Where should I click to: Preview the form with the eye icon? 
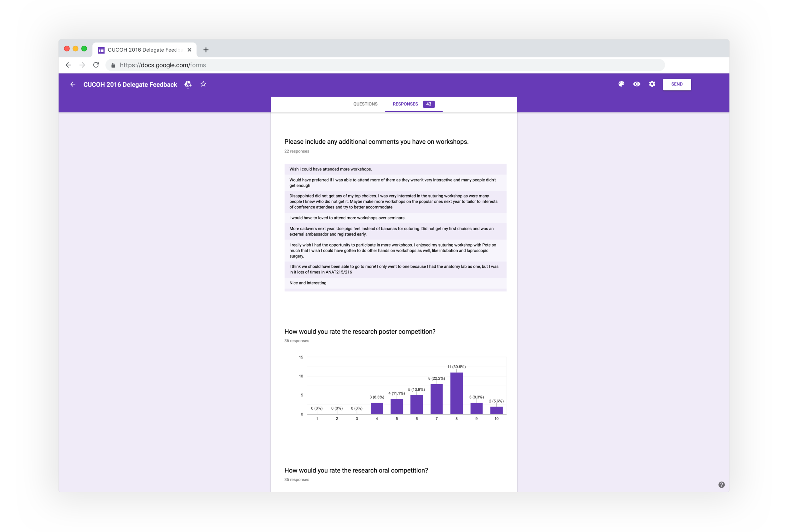[x=636, y=84]
